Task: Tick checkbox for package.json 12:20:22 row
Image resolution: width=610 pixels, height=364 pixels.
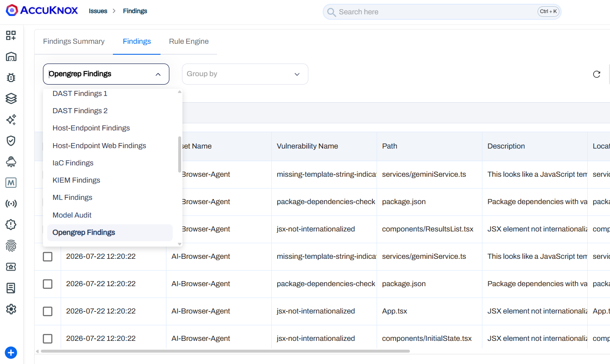Action: (48, 284)
